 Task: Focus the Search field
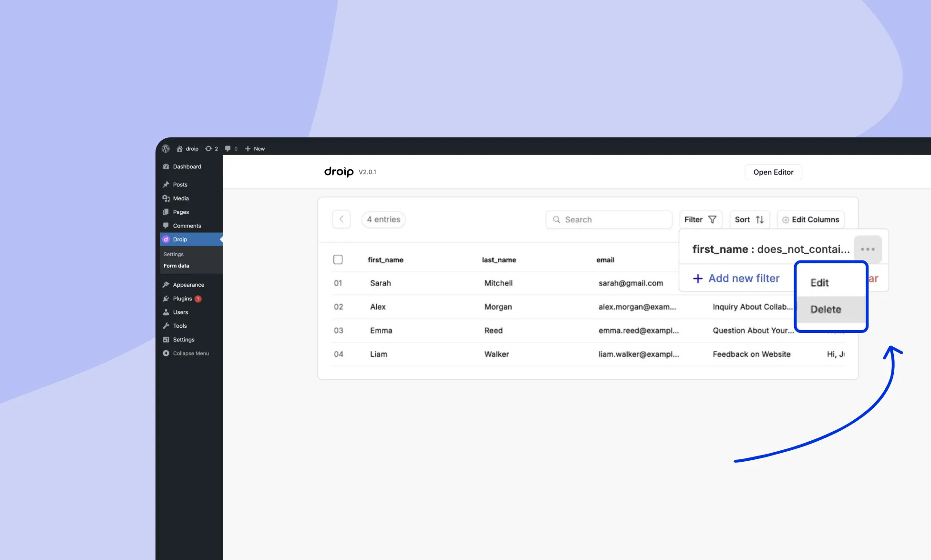pyautogui.click(x=609, y=219)
